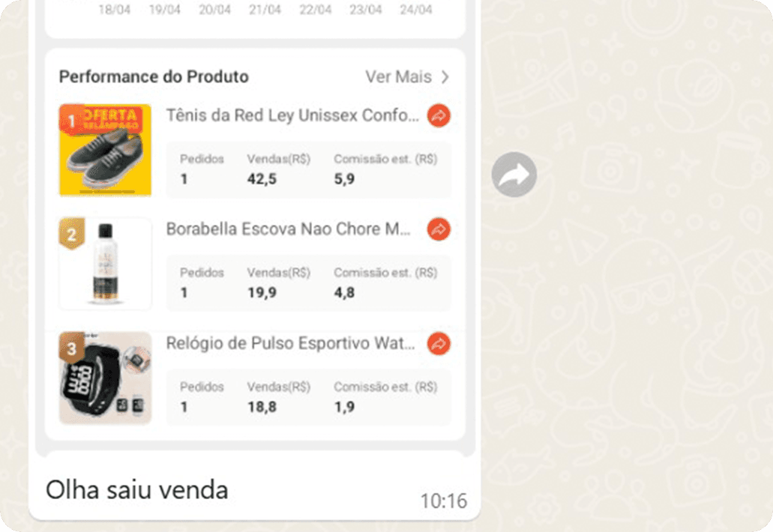Click the Olha saiu venda message text
This screenshot has width=773, height=532.
(137, 490)
